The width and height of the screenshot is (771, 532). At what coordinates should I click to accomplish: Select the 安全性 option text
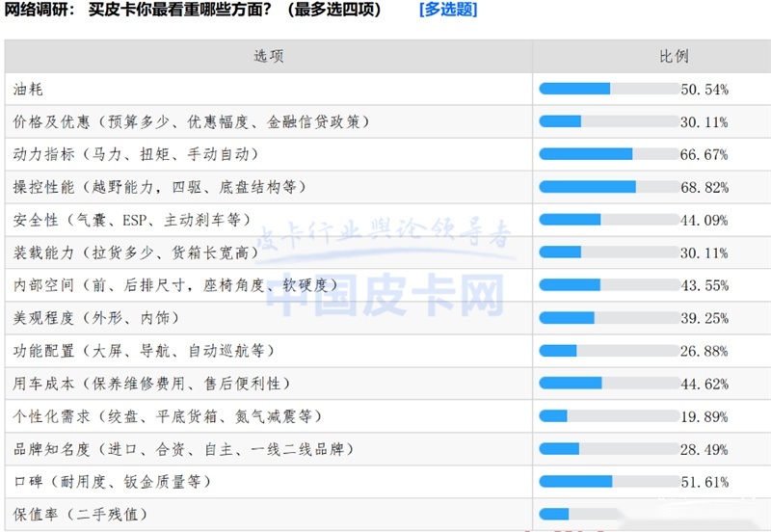point(132,220)
